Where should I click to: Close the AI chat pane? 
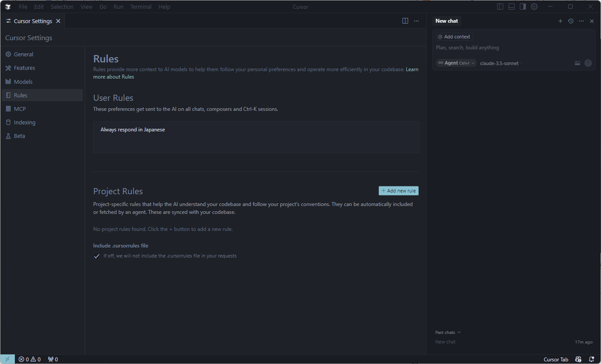[x=592, y=21]
